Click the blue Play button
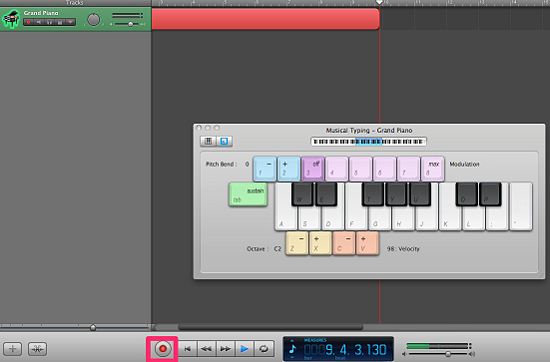550x362 pixels. point(244,349)
